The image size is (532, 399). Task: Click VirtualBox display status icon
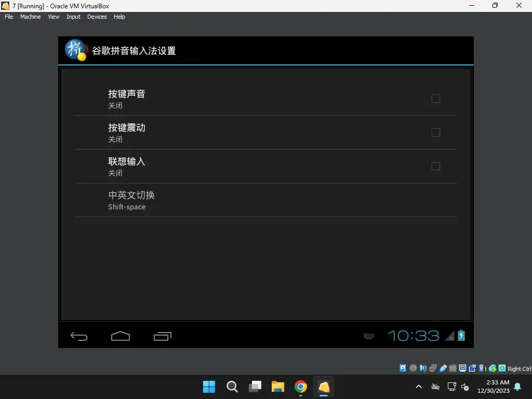[462, 368]
